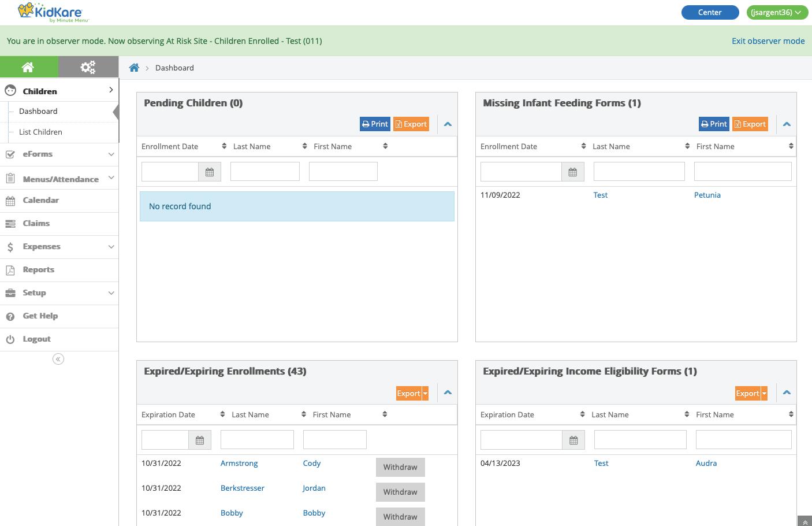Sort Expired Enrollments by Last Name

click(x=304, y=414)
